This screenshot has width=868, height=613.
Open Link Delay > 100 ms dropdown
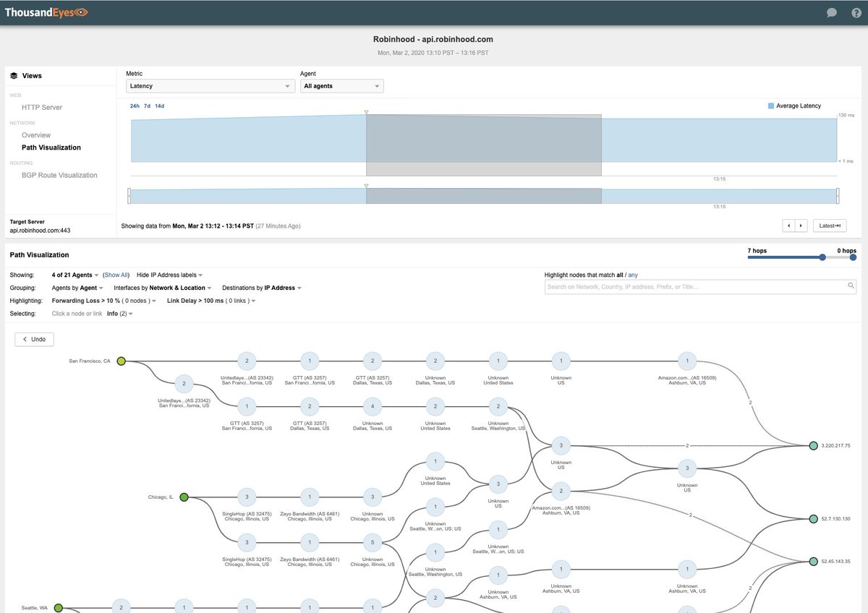coord(211,300)
